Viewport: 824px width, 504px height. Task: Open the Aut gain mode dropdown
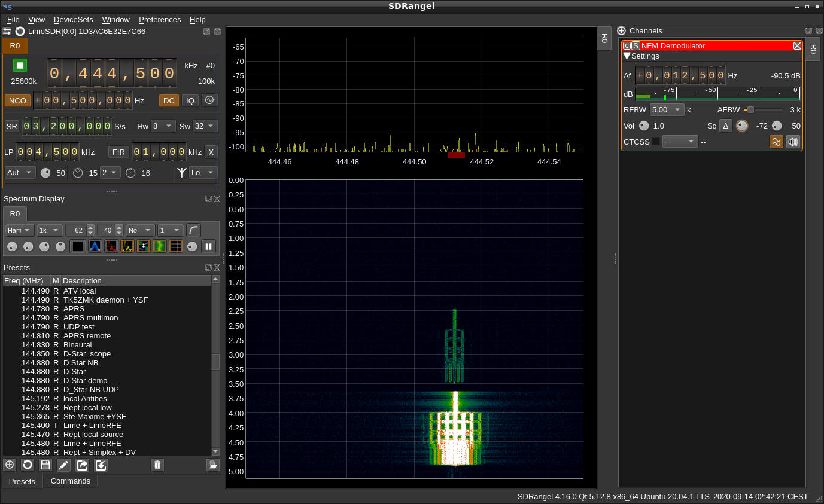click(x=20, y=173)
